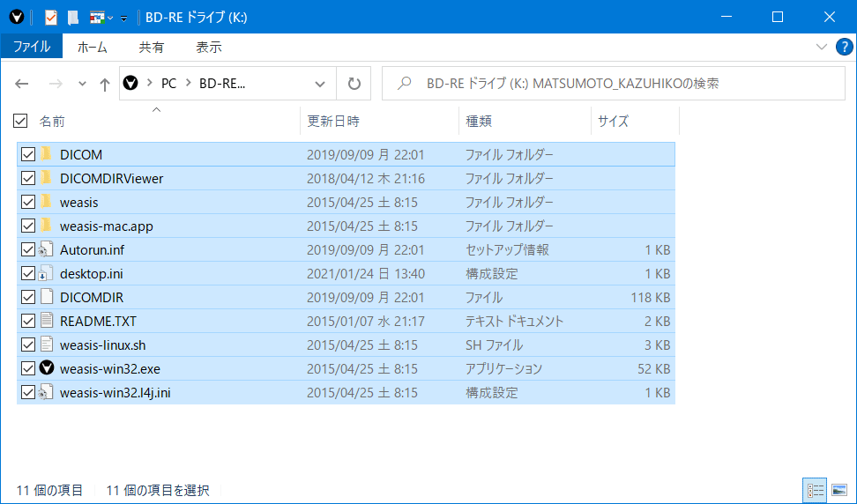Viewport: 857px width, 504px height.
Task: Click the DICOM folder icon
Action: 47,154
